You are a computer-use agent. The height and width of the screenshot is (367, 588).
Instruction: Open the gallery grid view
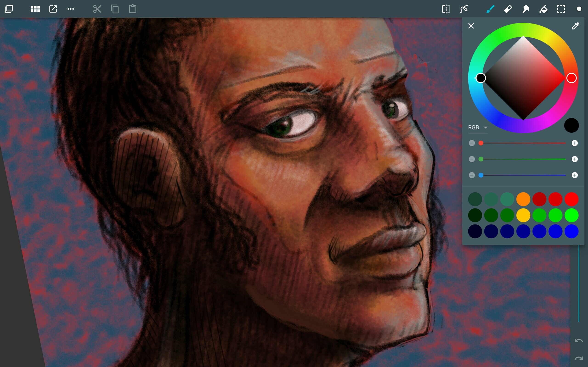pos(35,9)
